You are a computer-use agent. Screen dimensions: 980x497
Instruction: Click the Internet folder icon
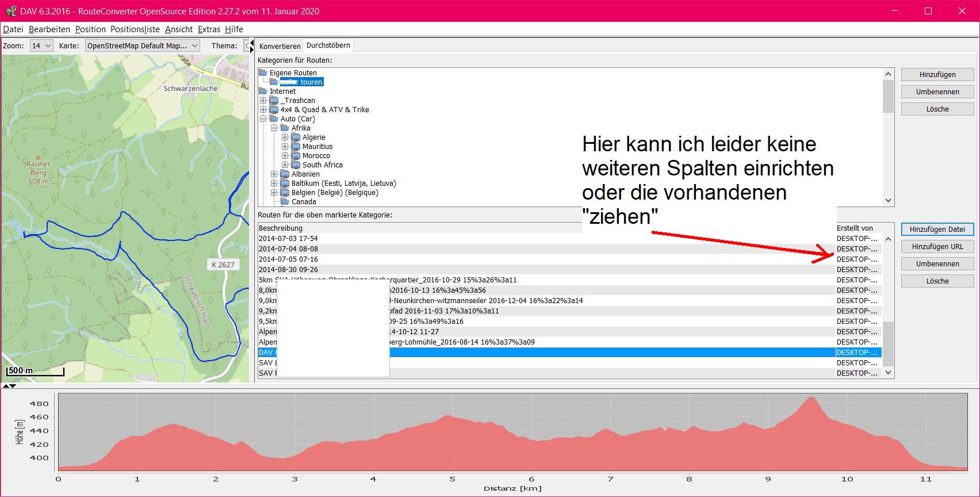coord(263,91)
